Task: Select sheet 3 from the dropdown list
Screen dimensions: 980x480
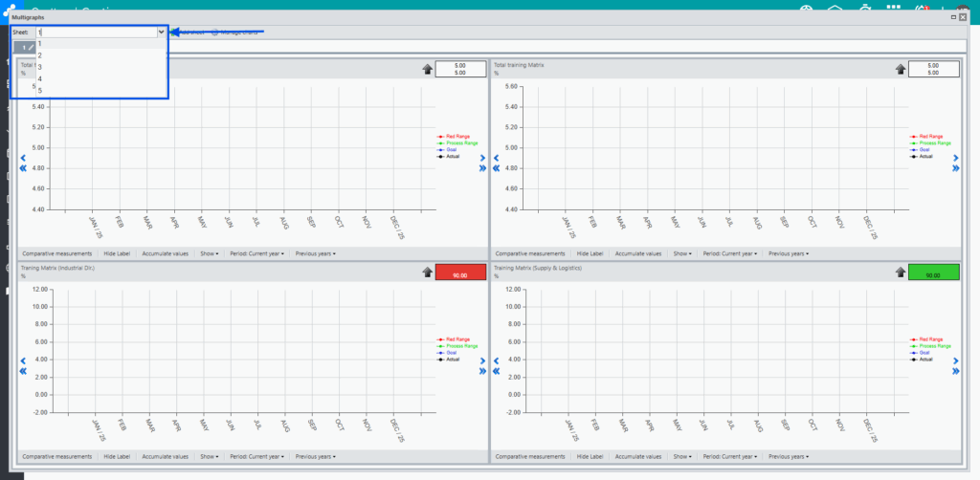Action: (x=100, y=68)
